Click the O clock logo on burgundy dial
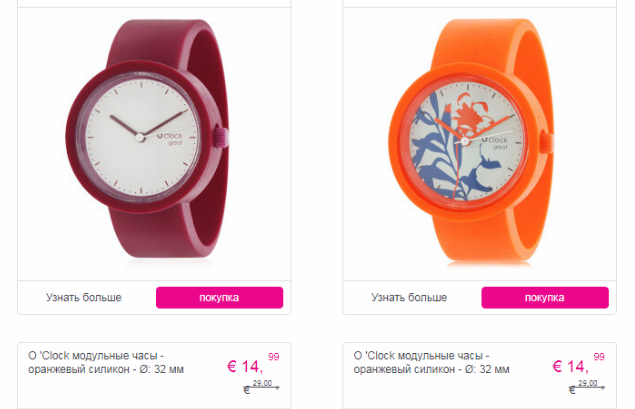635x409 pixels. [x=170, y=138]
